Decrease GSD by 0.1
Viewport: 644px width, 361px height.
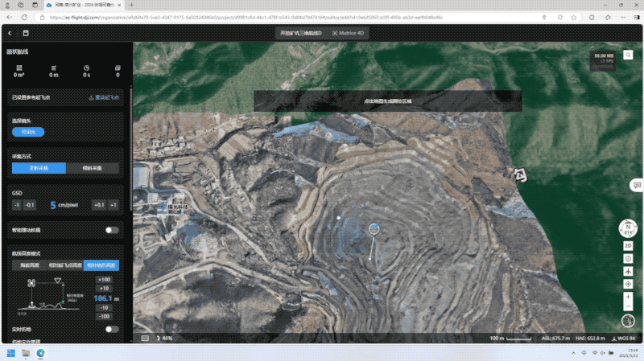(30, 205)
